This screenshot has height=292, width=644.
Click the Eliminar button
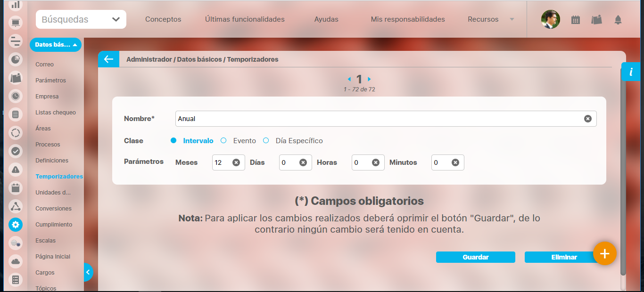pyautogui.click(x=564, y=257)
